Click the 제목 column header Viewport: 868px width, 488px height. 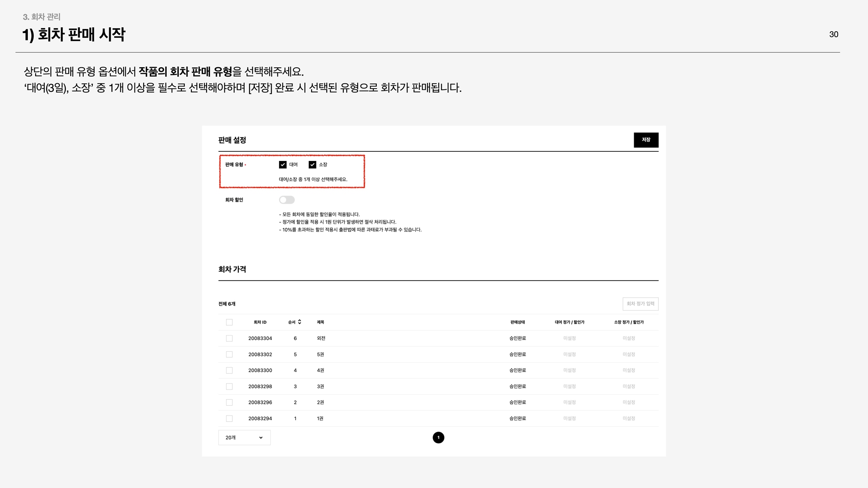point(320,322)
